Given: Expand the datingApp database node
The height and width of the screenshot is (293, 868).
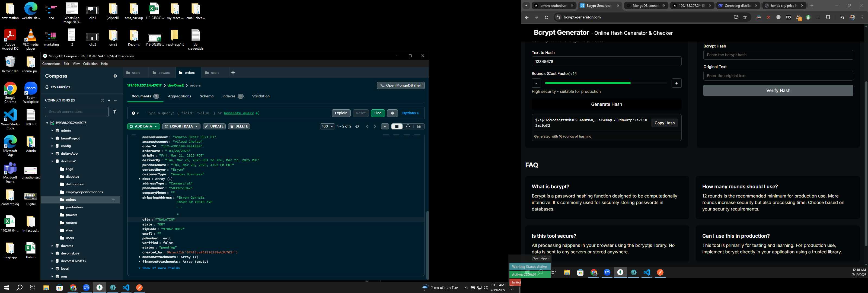Looking at the screenshot, I should tap(52, 153).
